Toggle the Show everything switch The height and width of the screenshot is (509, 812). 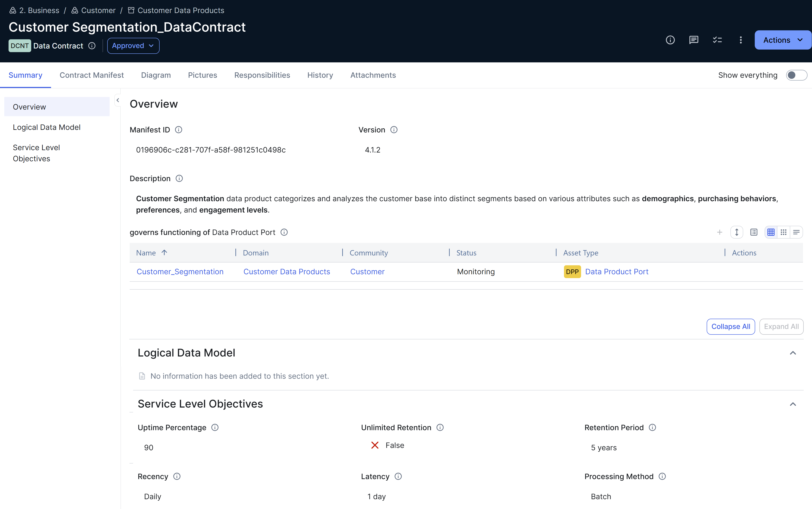click(x=796, y=75)
